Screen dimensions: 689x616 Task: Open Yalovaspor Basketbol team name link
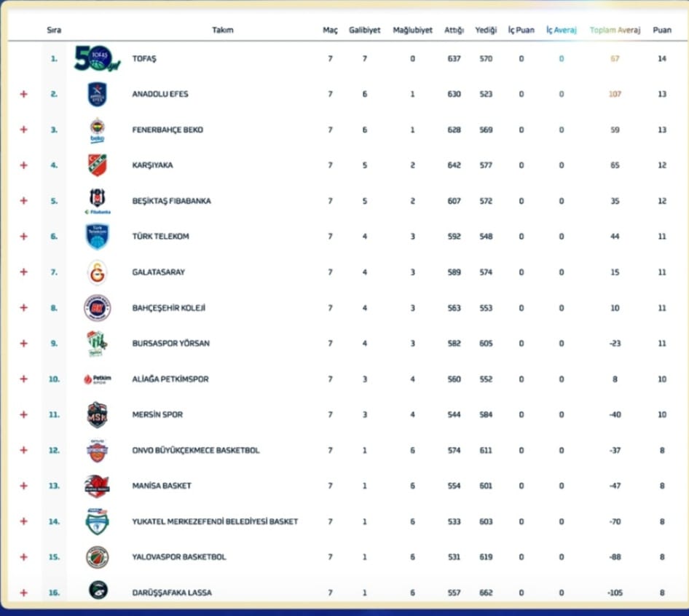(178, 557)
